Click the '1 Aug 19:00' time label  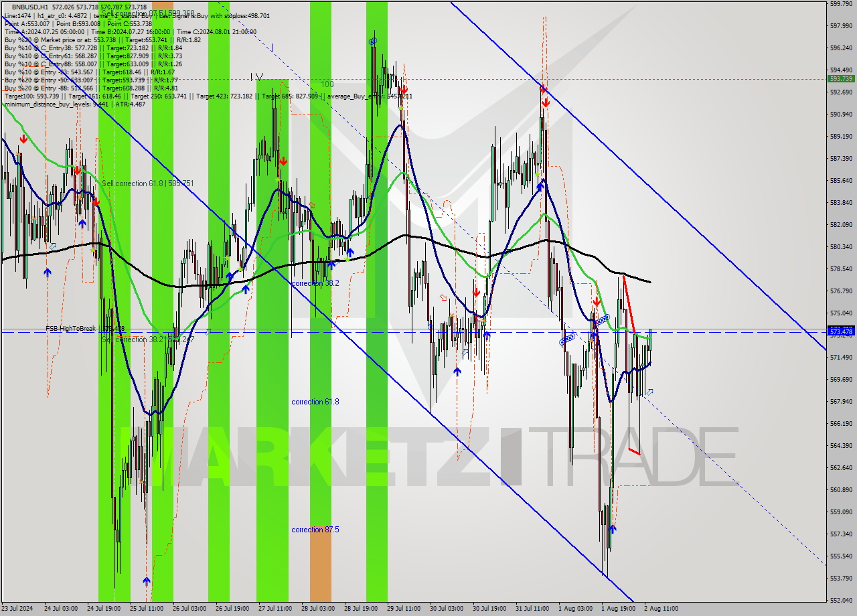coord(618,609)
